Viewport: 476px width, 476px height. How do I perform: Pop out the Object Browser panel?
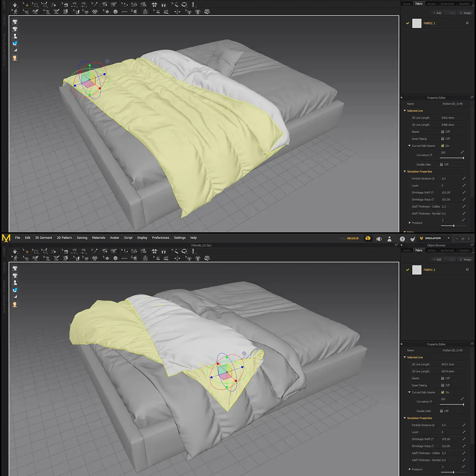point(472,245)
